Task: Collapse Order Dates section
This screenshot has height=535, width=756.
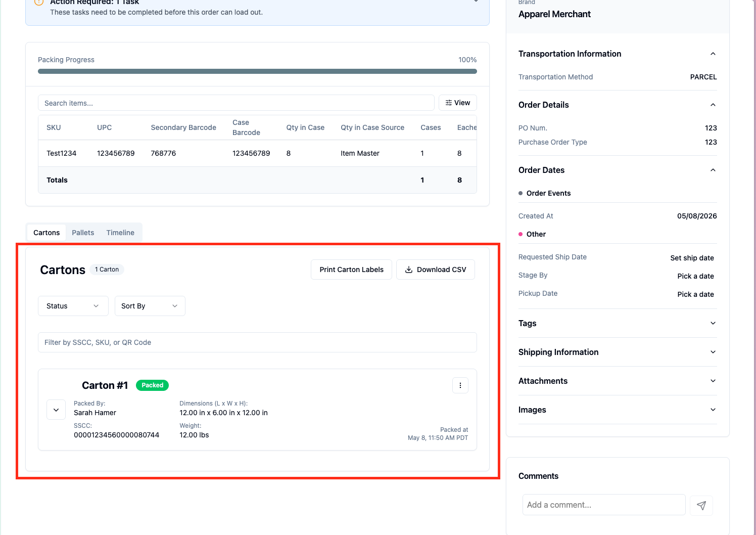Action: click(x=713, y=170)
